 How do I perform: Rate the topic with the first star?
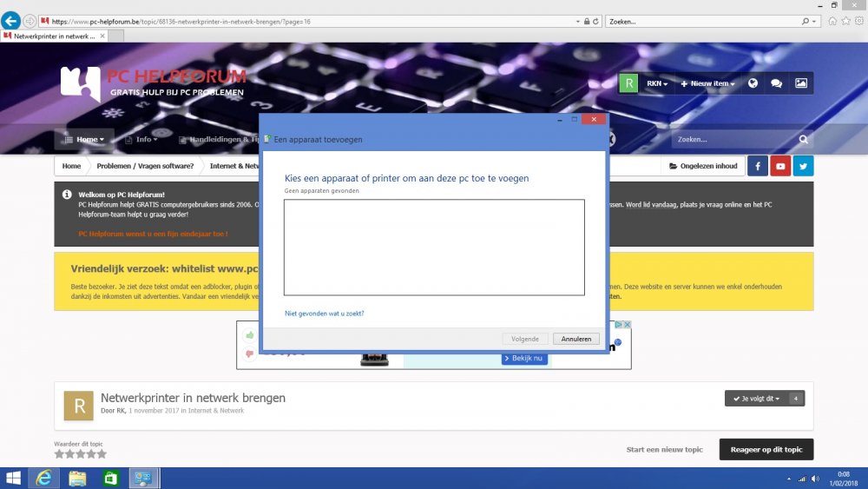tap(59, 454)
